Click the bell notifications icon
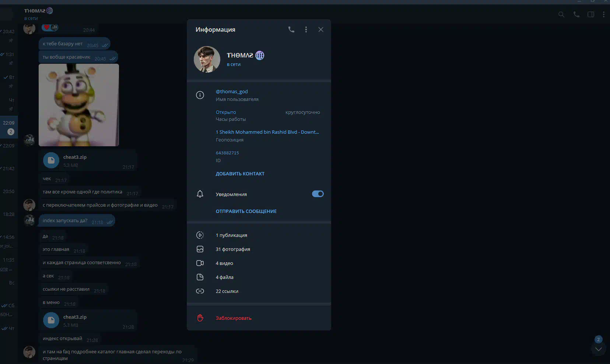 pos(200,194)
